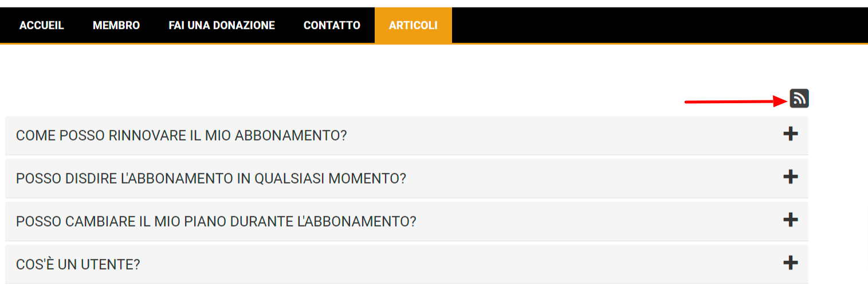868x285 pixels.
Task: Expand the 'Cos'è un utente?' question
Action: point(78,265)
